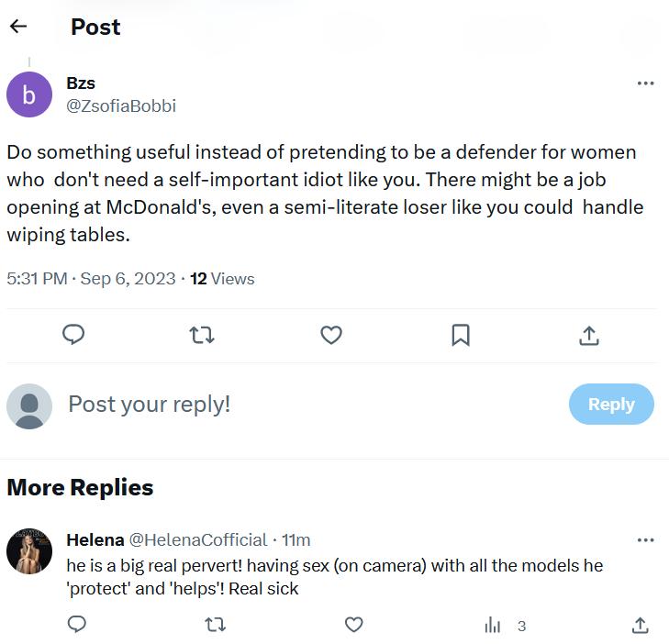Click the blue Reply button
The image size is (669, 644).
click(x=611, y=405)
